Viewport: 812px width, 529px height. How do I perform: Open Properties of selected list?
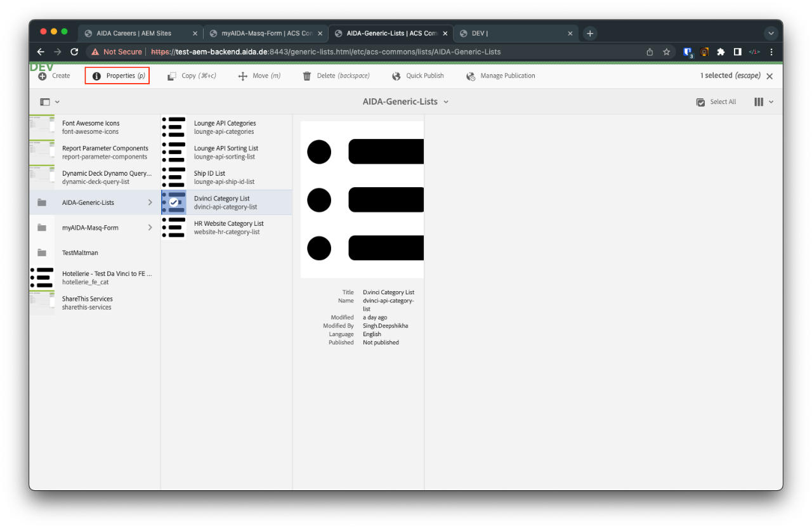[x=117, y=76]
